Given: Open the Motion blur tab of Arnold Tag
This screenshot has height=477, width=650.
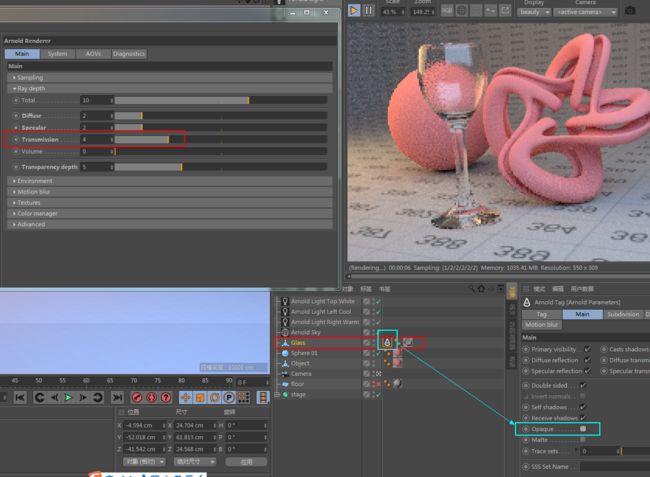Looking at the screenshot, I should pos(542,325).
